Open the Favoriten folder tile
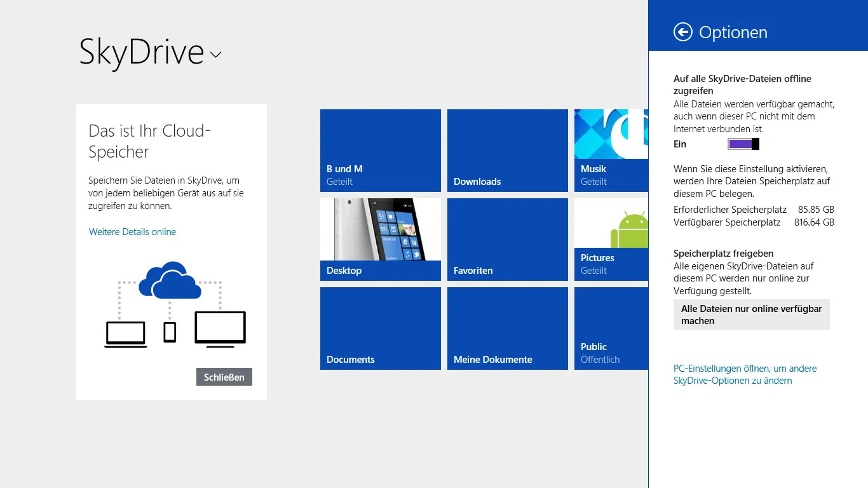 508,240
